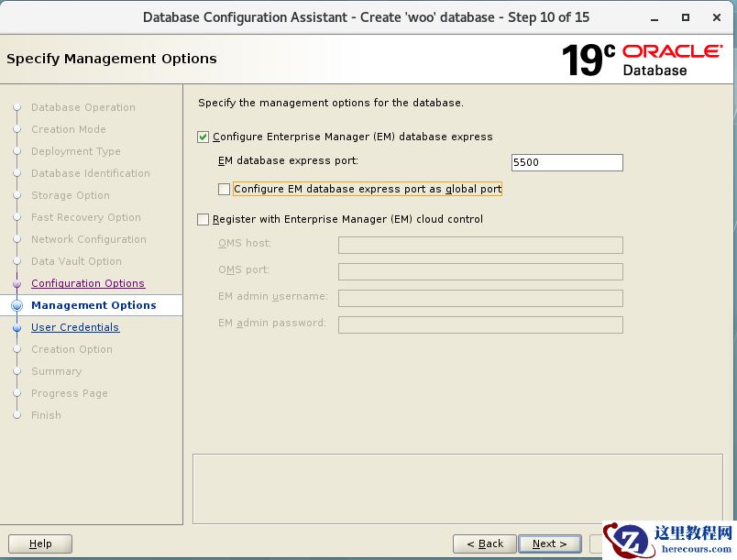Go to the Next step

(549, 544)
